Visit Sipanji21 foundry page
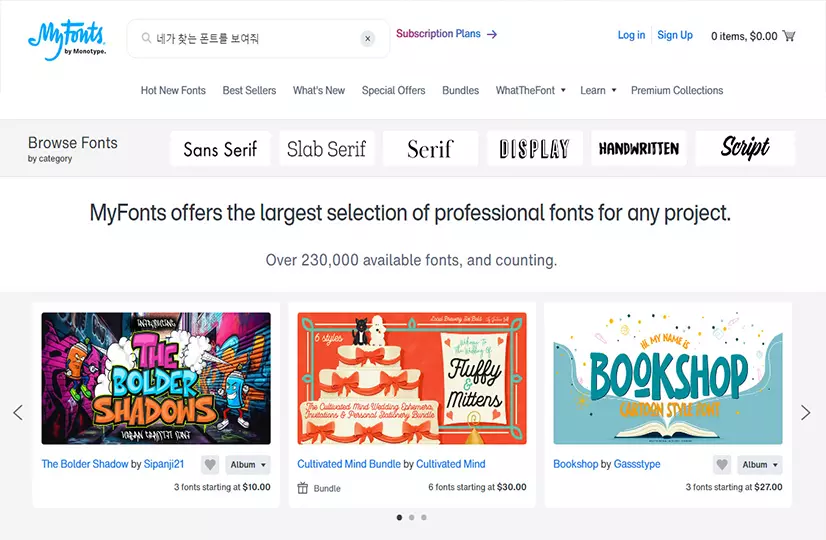The width and height of the screenshot is (826, 540). coord(164,464)
